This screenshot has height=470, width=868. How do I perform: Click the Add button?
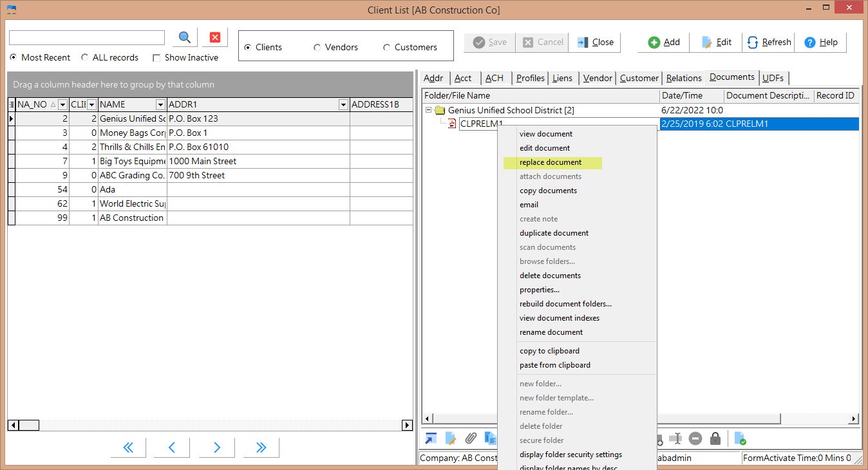coord(664,42)
